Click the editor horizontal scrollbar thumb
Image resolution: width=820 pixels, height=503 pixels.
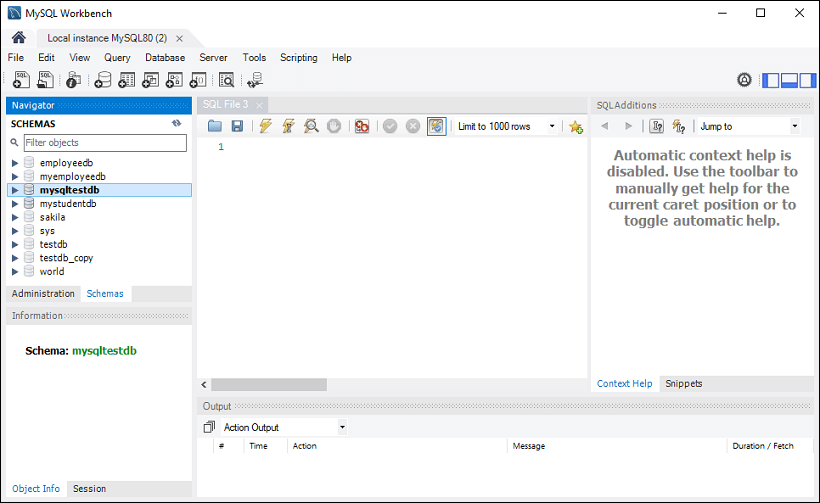coord(269,385)
